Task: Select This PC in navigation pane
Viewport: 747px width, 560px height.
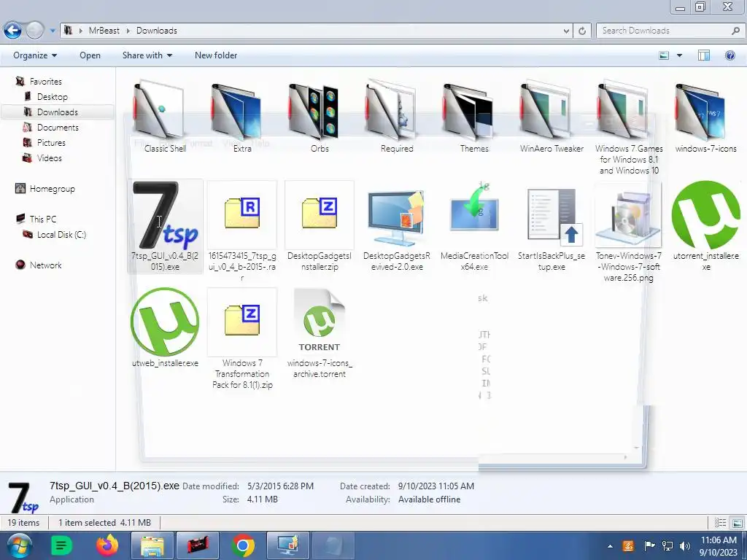Action: [42, 219]
